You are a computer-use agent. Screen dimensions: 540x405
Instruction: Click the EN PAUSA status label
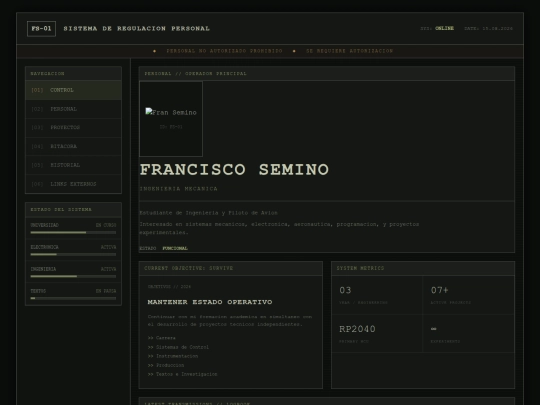106,291
